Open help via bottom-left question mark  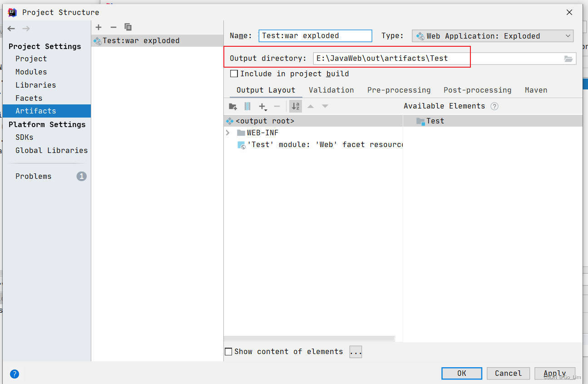pos(15,374)
